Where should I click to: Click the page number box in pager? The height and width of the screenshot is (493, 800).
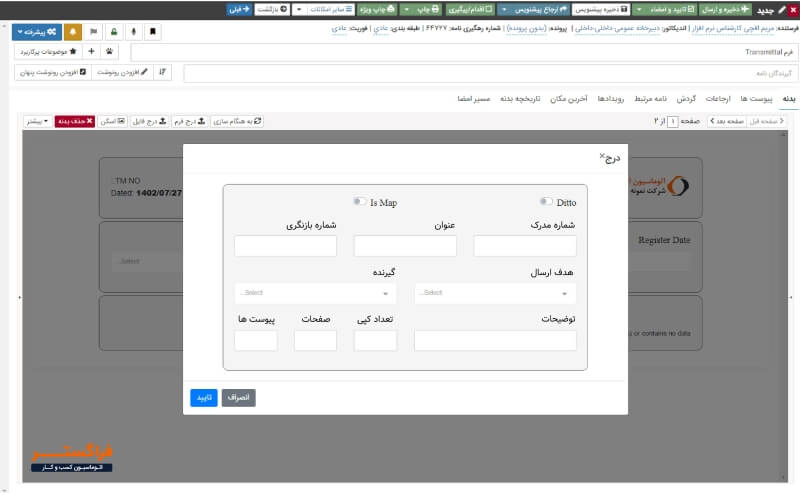point(672,121)
